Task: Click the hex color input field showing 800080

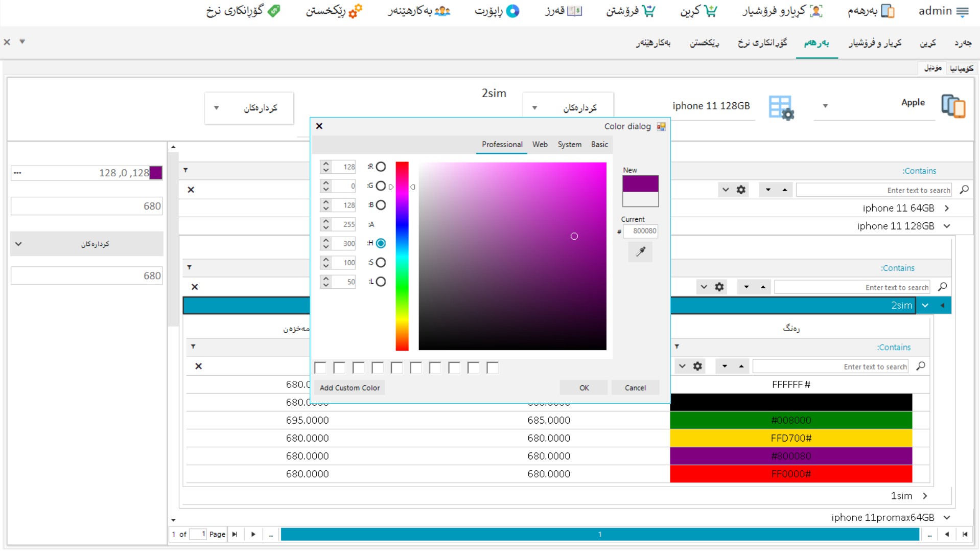Action: [641, 231]
